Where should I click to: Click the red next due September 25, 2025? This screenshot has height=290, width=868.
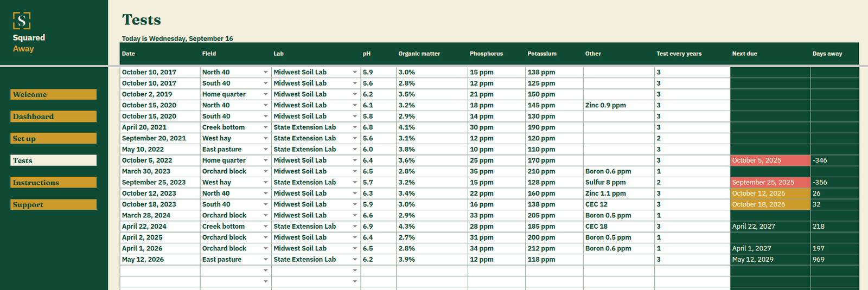tap(770, 182)
